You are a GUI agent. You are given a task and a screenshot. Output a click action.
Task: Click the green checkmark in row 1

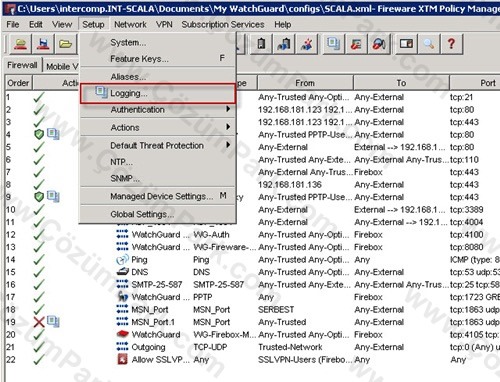pos(39,97)
